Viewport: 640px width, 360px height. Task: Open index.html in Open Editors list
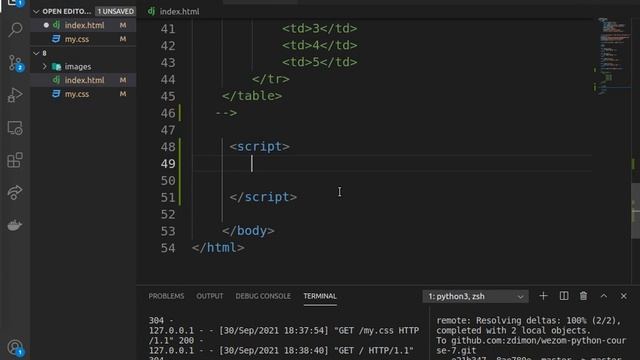[x=84, y=25]
